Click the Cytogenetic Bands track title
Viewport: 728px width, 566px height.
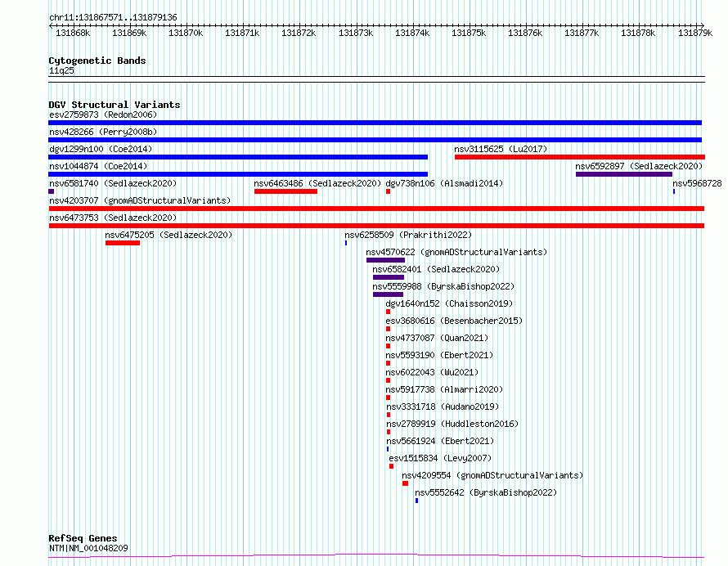pyautogui.click(x=97, y=61)
